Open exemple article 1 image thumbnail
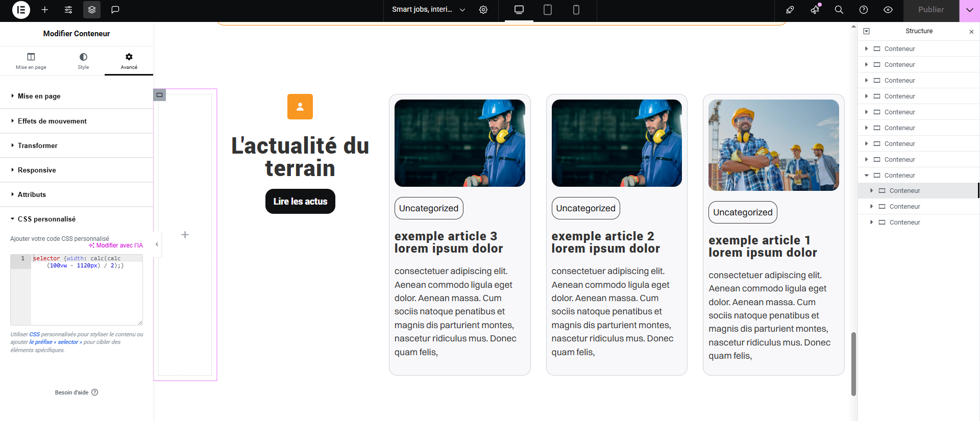This screenshot has height=421, width=980. [774, 145]
